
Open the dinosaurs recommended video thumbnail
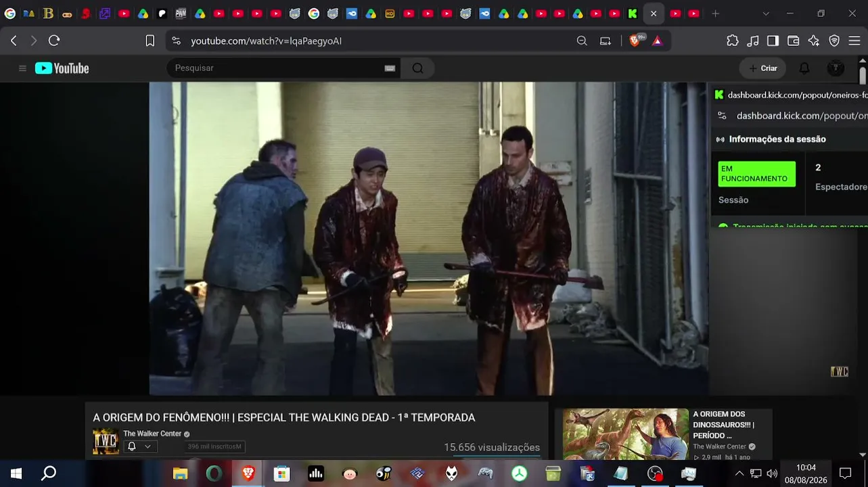[626, 434]
